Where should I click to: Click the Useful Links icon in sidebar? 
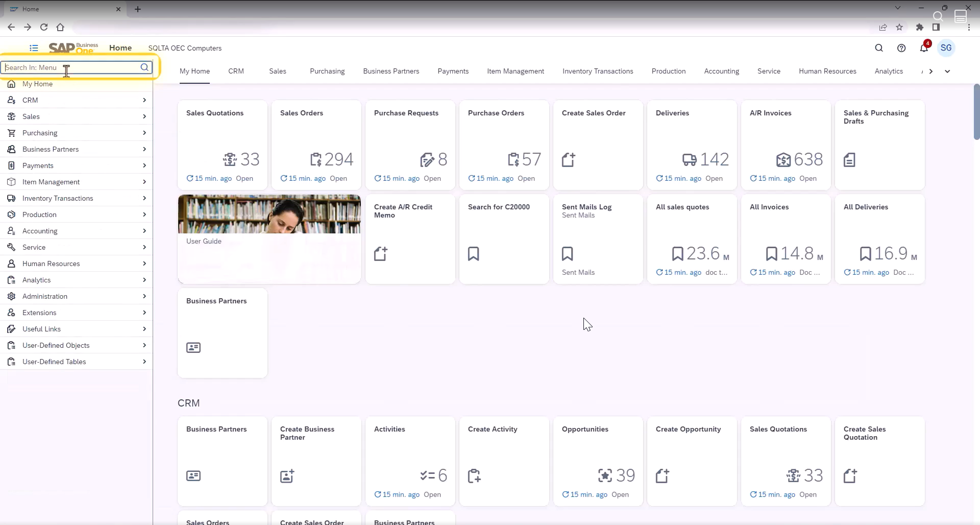pyautogui.click(x=11, y=329)
